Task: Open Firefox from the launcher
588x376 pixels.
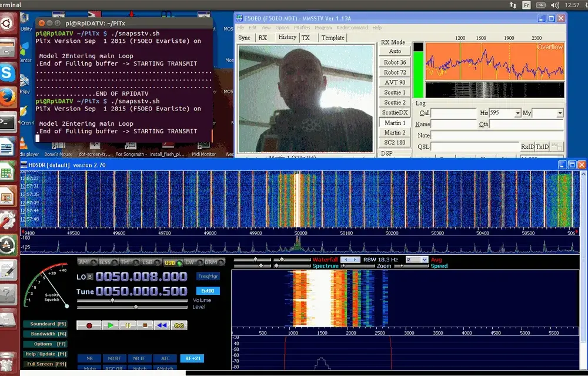Action: [8, 97]
